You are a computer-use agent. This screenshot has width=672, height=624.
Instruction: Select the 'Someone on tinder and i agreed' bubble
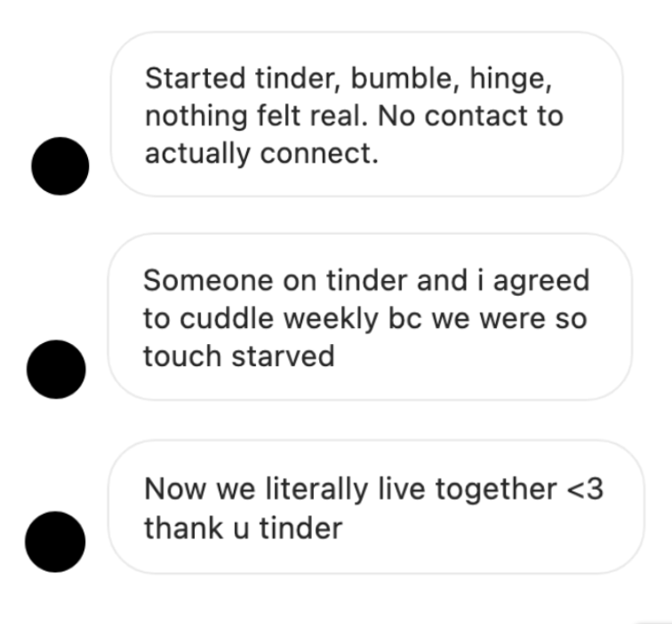pos(370,317)
